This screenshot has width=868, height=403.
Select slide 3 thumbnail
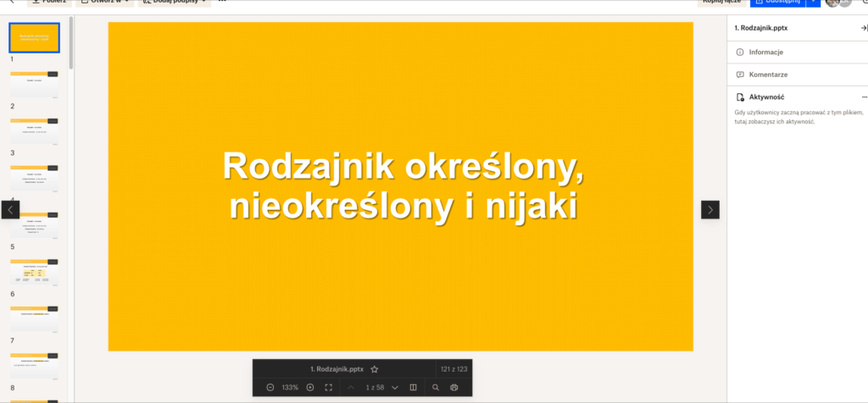(x=34, y=131)
